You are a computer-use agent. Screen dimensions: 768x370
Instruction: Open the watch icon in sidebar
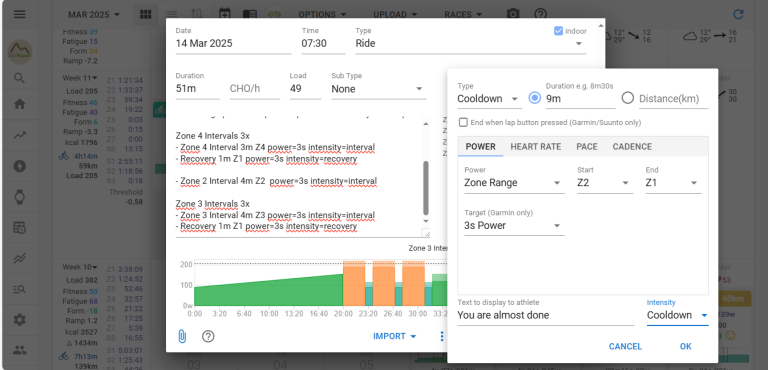pyautogui.click(x=20, y=197)
